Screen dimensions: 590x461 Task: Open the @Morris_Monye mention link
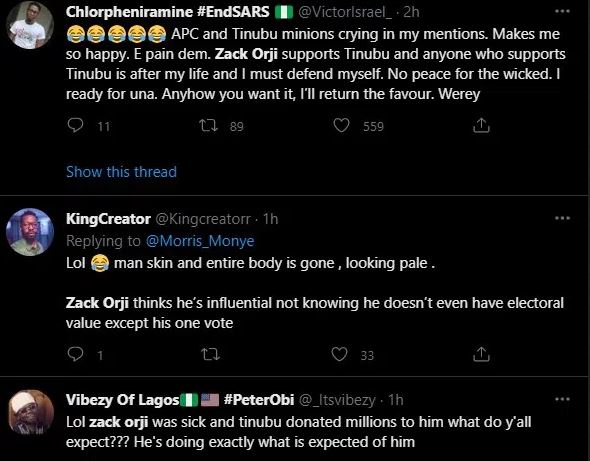pos(200,241)
